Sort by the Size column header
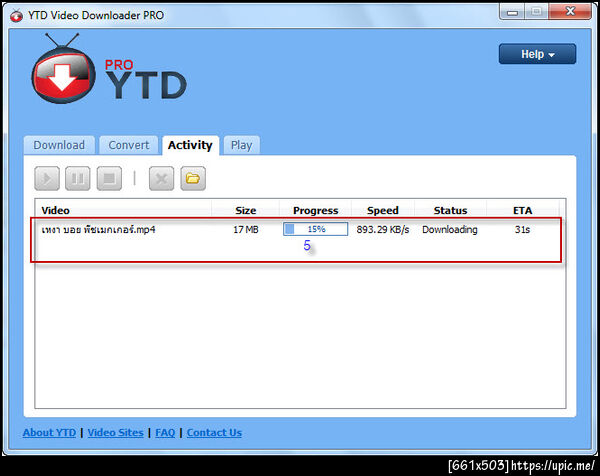Image resolution: width=600 pixels, height=476 pixels. (246, 210)
